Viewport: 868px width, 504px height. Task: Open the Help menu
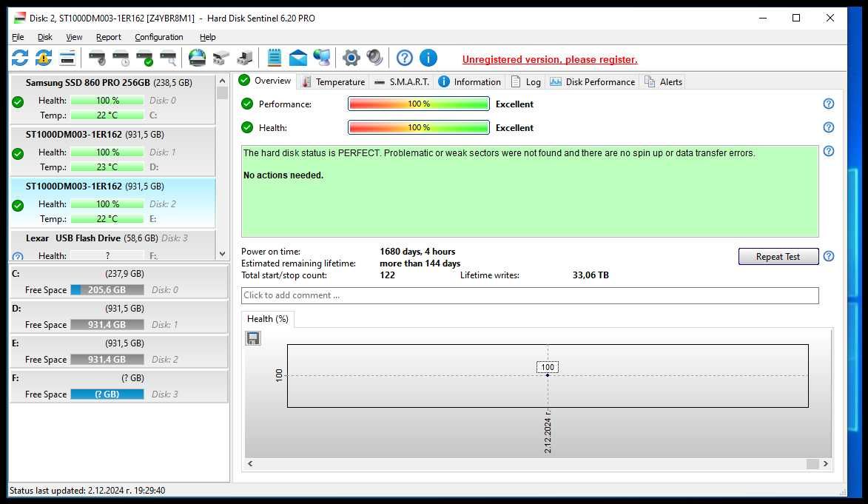click(208, 37)
